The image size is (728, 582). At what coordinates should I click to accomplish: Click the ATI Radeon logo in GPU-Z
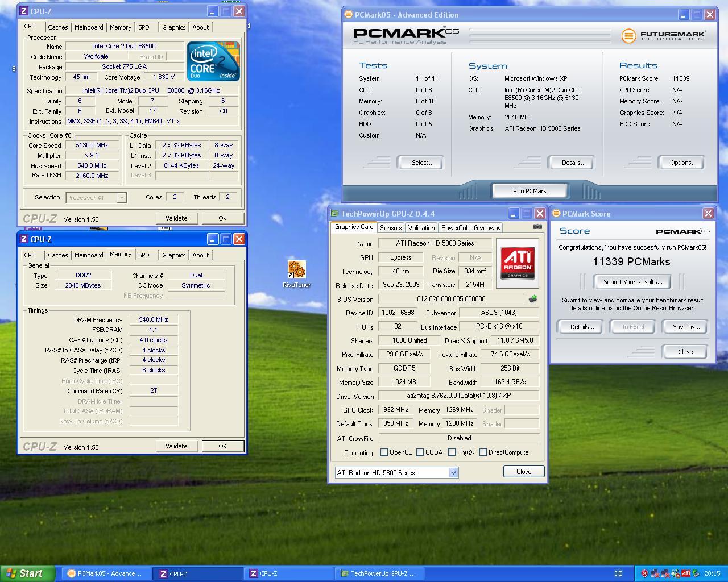pyautogui.click(x=518, y=263)
